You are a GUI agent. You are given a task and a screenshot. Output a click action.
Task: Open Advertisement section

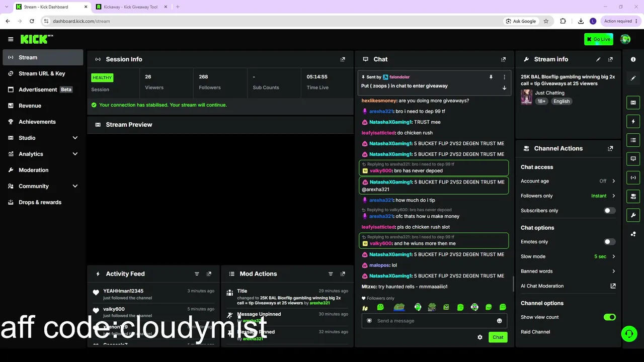click(43, 89)
